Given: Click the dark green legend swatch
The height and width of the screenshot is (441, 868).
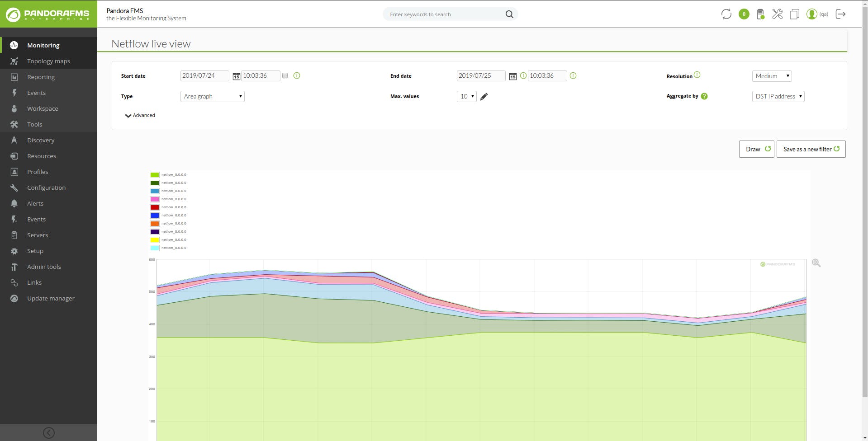Looking at the screenshot, I should click(155, 183).
